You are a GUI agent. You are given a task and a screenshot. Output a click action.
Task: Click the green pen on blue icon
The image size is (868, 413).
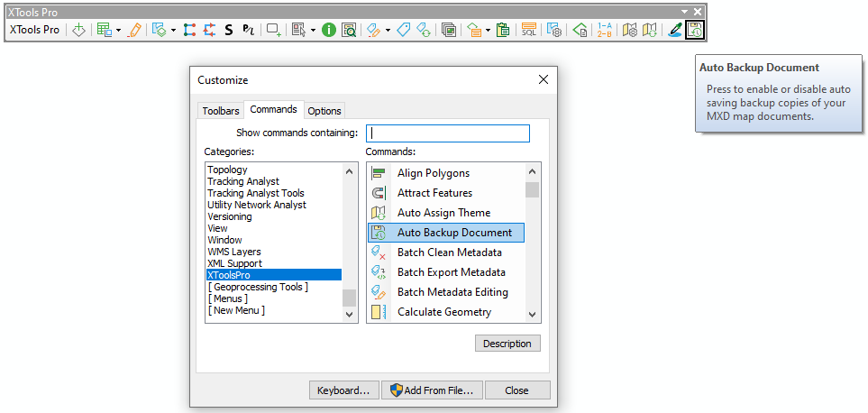(x=675, y=30)
